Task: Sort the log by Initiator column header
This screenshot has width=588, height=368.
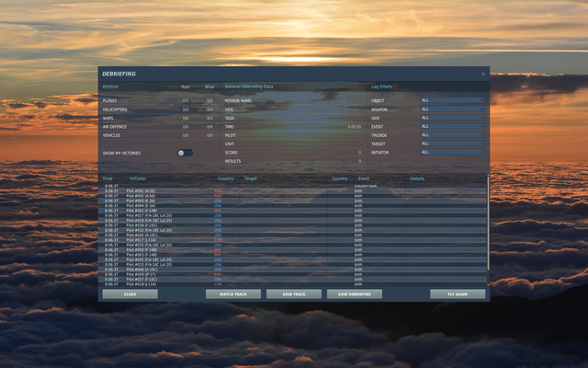Action: (138, 178)
